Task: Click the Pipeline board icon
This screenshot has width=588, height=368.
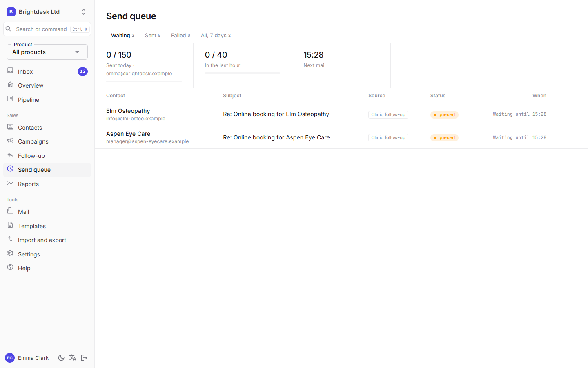Action: pos(10,99)
